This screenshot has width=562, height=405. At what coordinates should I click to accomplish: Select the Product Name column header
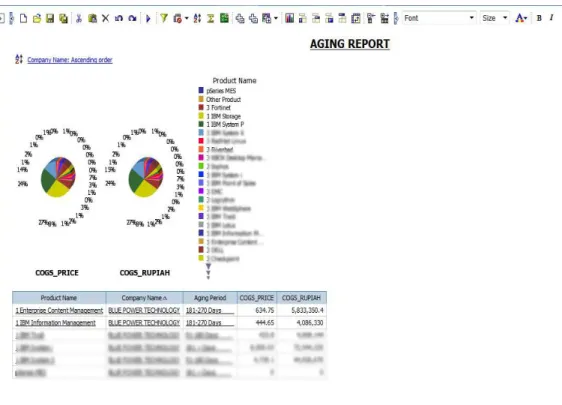coord(59,298)
